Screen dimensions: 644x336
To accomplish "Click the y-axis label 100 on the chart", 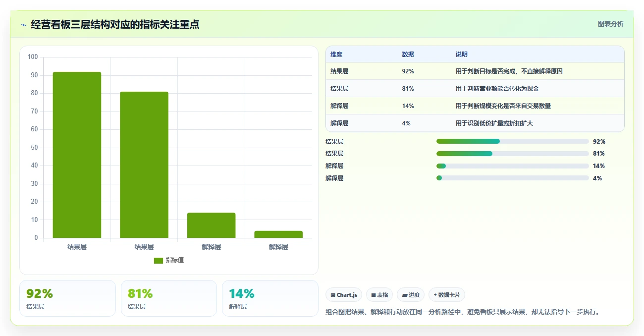I will click(x=33, y=57).
